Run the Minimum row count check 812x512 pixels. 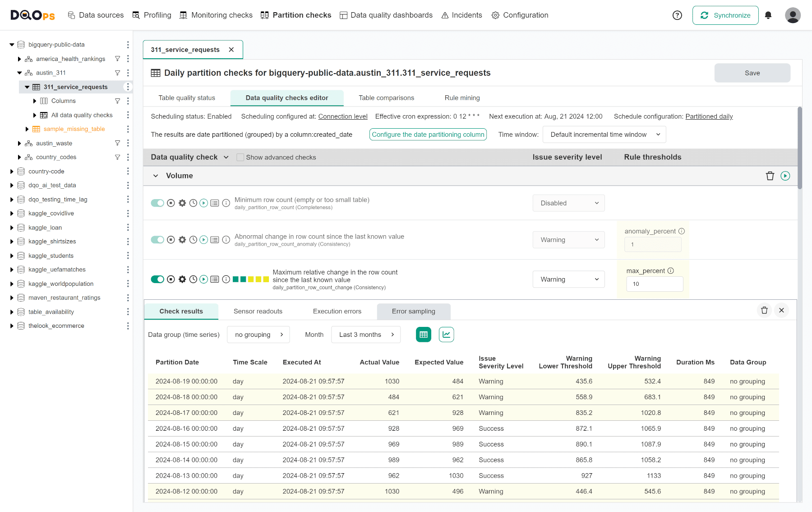click(204, 203)
